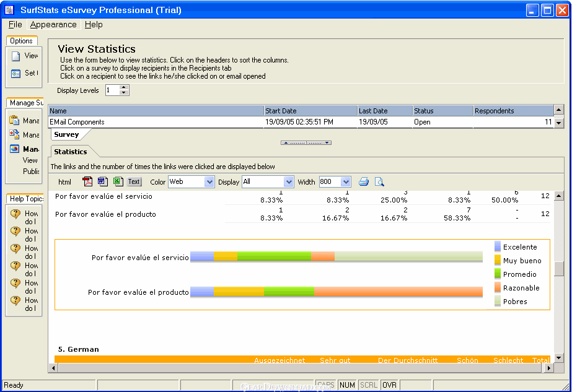Export statistics to Word document
This screenshot has width=572, height=392.
click(103, 181)
